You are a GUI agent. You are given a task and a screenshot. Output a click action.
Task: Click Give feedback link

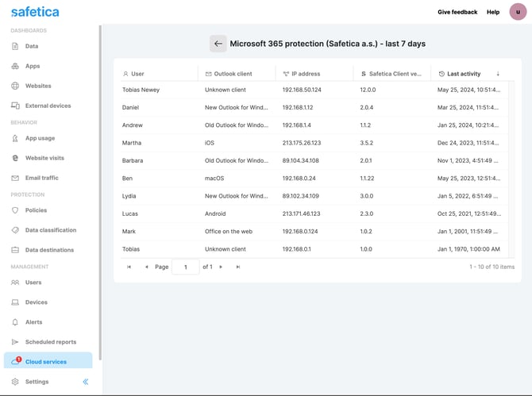coord(457,12)
